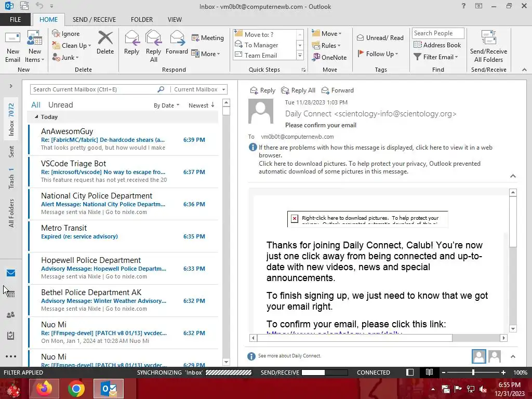The width and height of the screenshot is (532, 399).
Task: Open the More respond options dropdown
Action: point(206,54)
